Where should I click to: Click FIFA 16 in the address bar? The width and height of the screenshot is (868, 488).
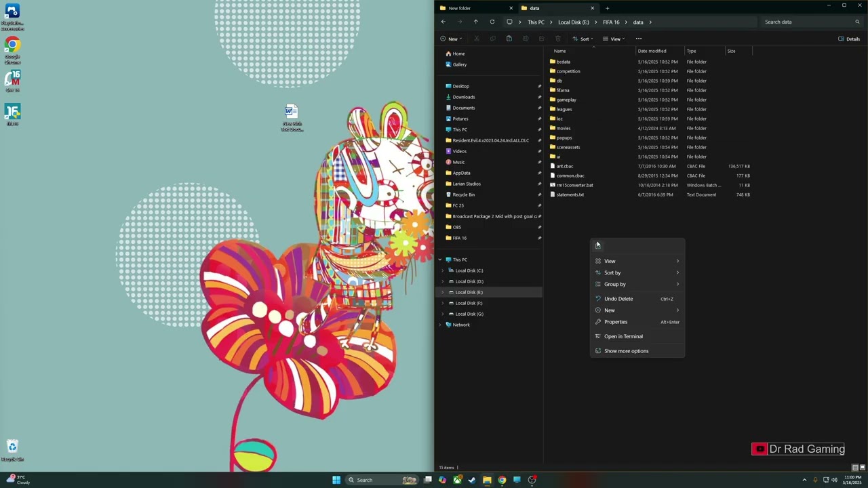(611, 22)
